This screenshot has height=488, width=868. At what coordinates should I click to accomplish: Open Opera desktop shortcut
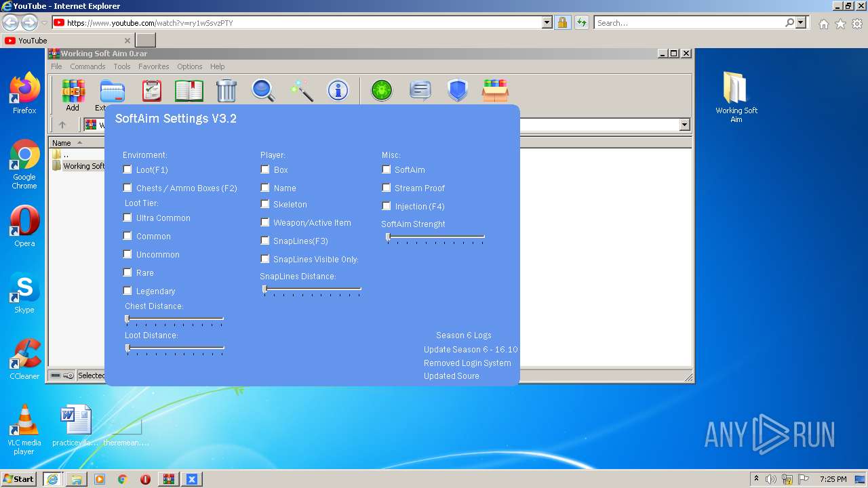[x=24, y=226]
